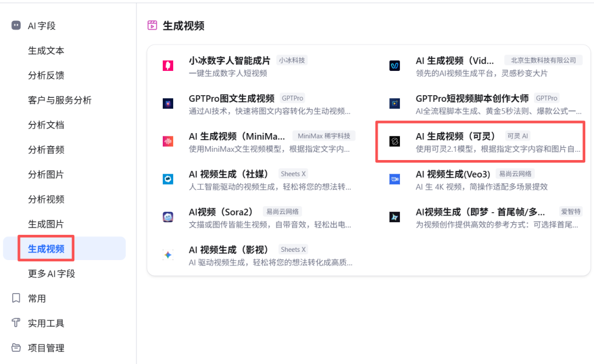Click the GPTPro短视频脚本创作大师 icon
594x364 pixels.
point(394,103)
